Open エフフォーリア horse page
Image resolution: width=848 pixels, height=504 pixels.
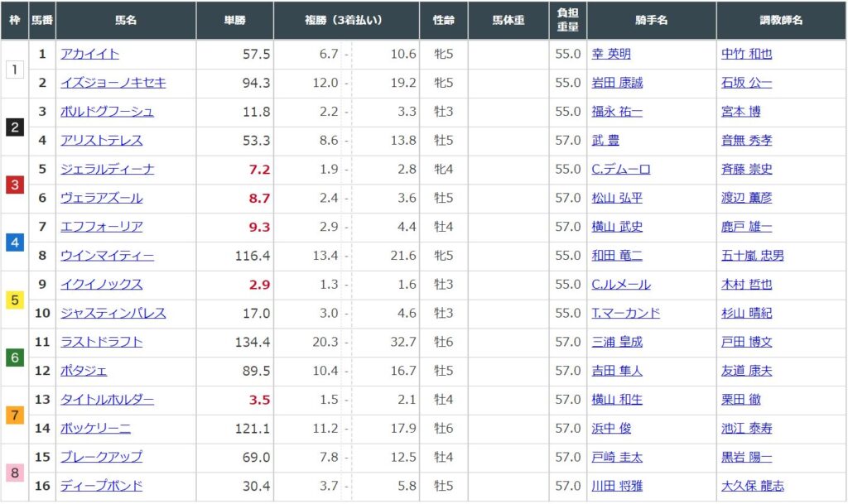pyautogui.click(x=102, y=227)
